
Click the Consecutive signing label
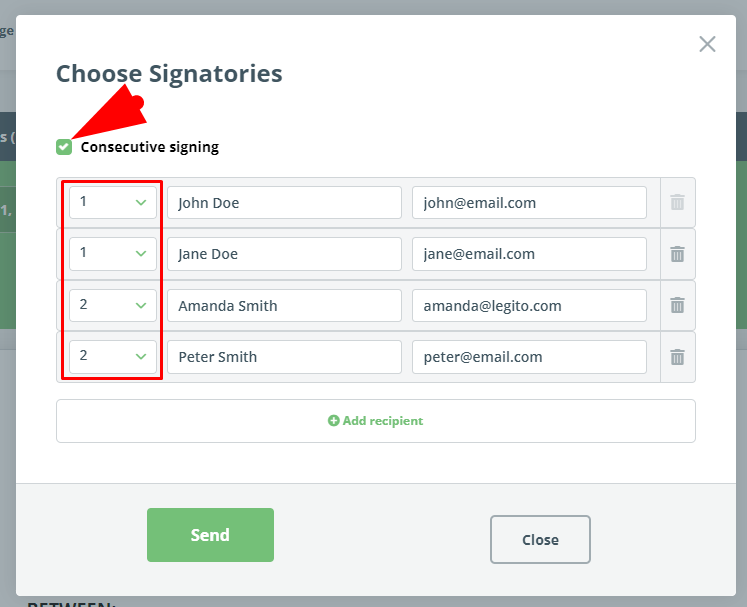pos(150,147)
